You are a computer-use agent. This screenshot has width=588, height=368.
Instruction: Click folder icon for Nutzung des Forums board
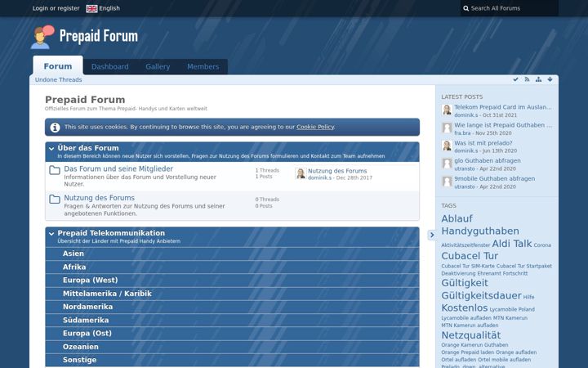[x=55, y=199]
